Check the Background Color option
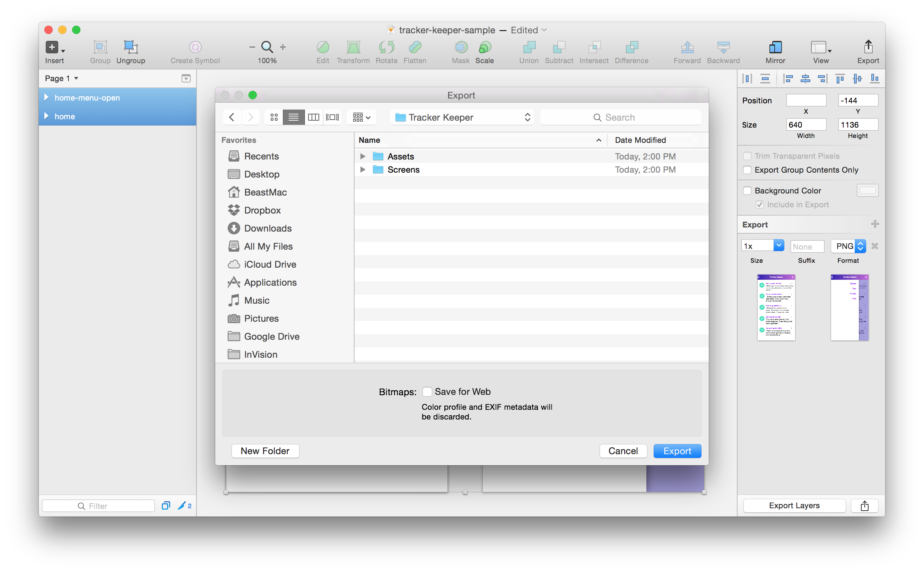Screen dimensions: 924x572 point(747,191)
